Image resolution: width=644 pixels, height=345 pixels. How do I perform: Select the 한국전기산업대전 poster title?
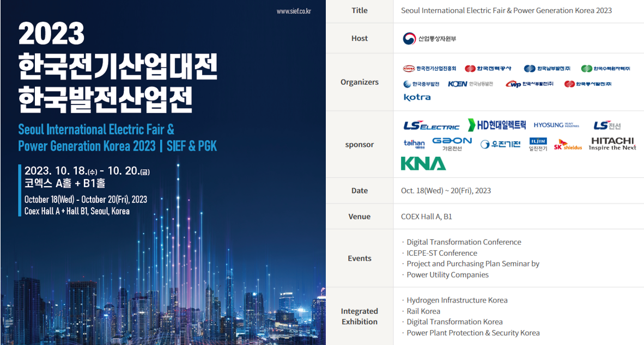click(118, 67)
